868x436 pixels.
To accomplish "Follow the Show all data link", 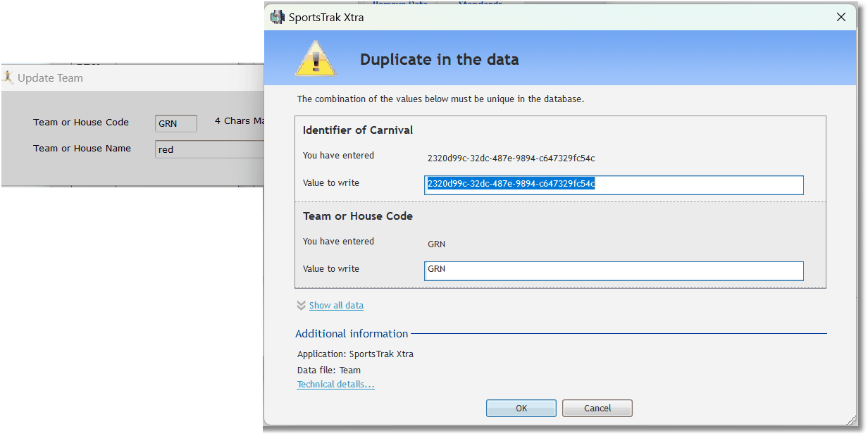I will coord(336,306).
